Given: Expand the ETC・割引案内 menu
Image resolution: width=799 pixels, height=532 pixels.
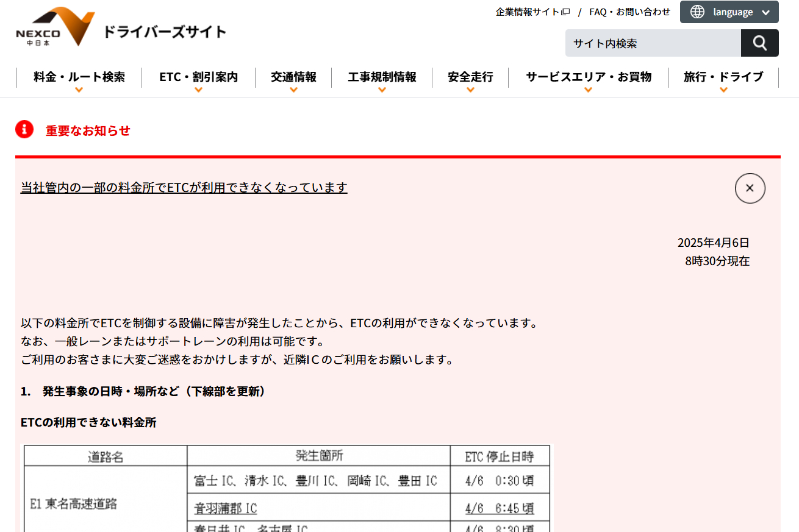Looking at the screenshot, I should pyautogui.click(x=198, y=77).
